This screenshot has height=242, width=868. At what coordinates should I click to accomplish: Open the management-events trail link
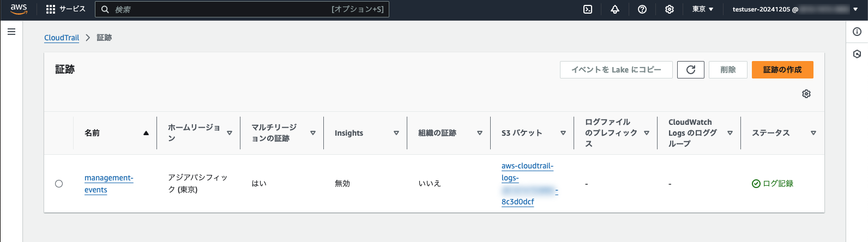(x=108, y=184)
